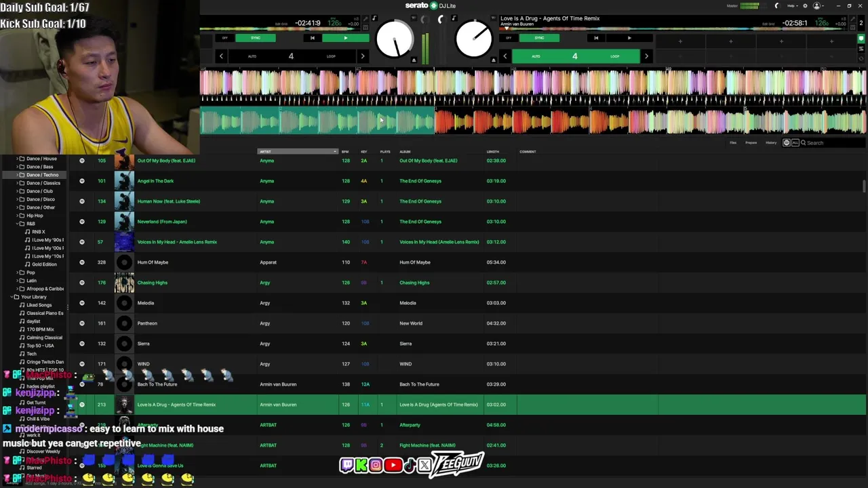Select the Dance / Techno crate
The width and height of the screenshot is (868, 488).
pos(42,175)
